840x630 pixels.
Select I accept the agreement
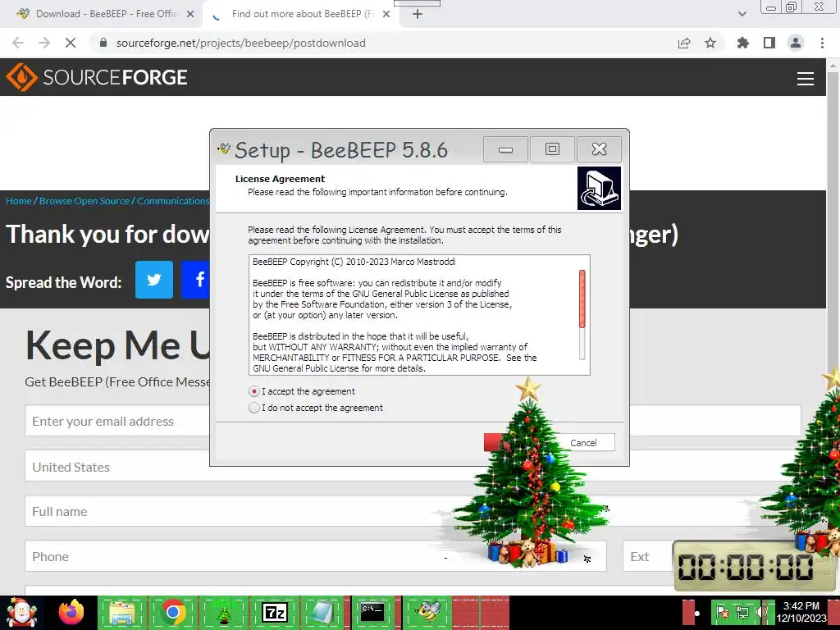coord(254,391)
